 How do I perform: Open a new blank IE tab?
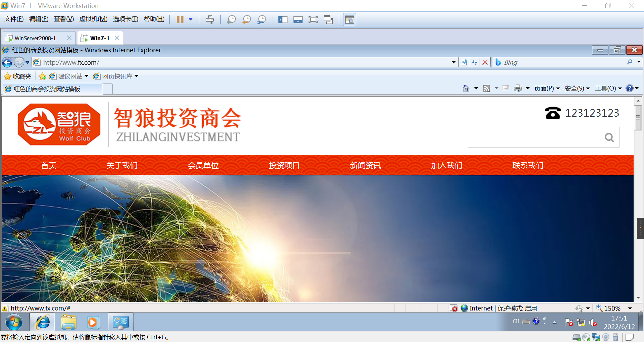pyautogui.click(x=108, y=89)
